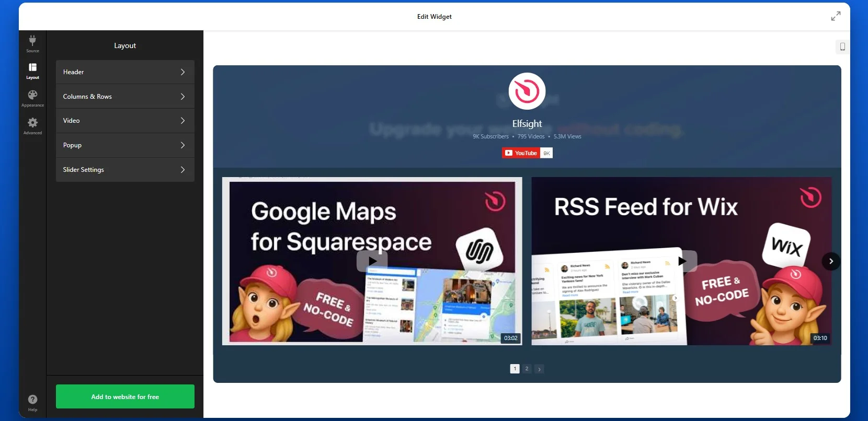868x421 pixels.
Task: Click the 795 Videos text
Action: click(x=531, y=136)
